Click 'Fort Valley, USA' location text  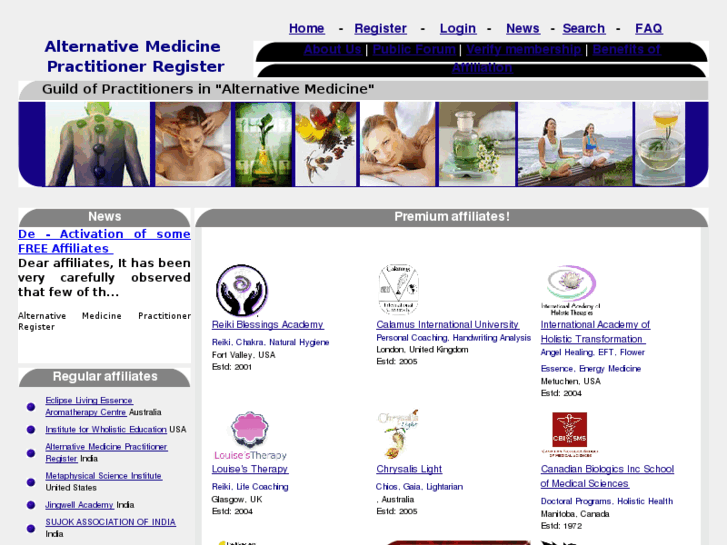pyautogui.click(x=243, y=355)
